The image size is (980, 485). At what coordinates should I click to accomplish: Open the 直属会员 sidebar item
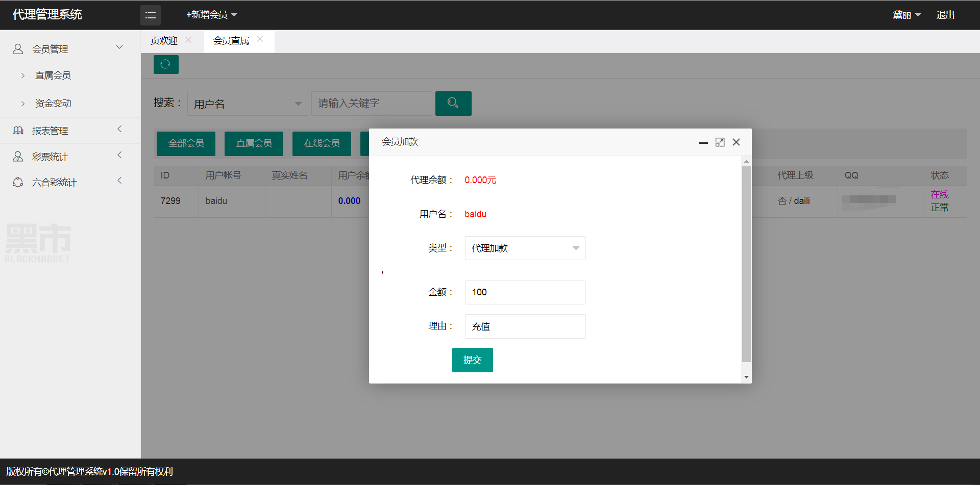coord(53,75)
